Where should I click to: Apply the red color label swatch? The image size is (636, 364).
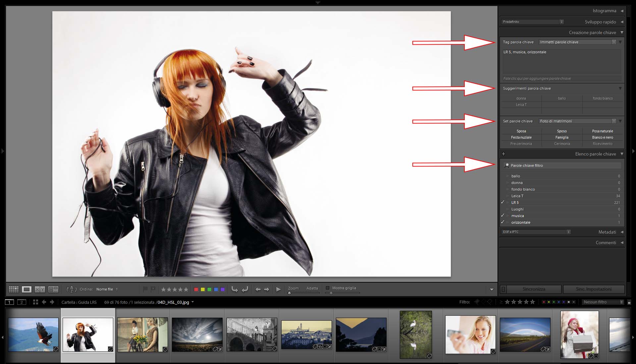196,289
